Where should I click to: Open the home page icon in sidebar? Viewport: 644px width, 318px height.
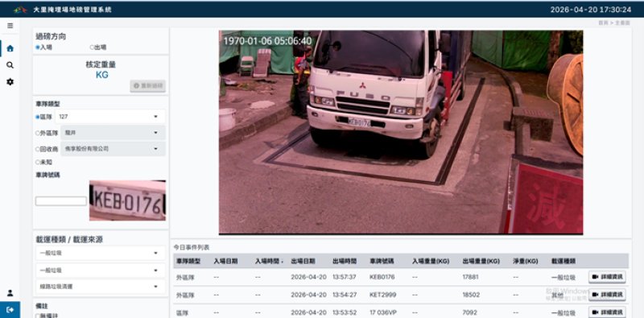point(10,48)
